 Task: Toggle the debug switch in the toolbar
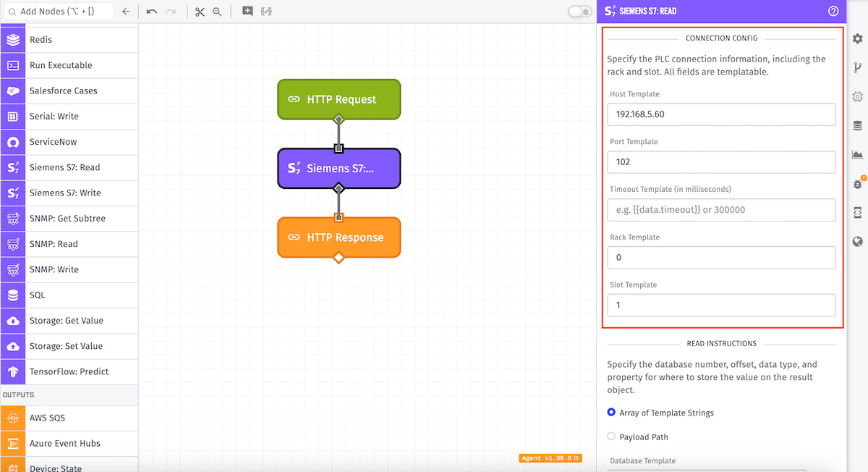pos(580,12)
